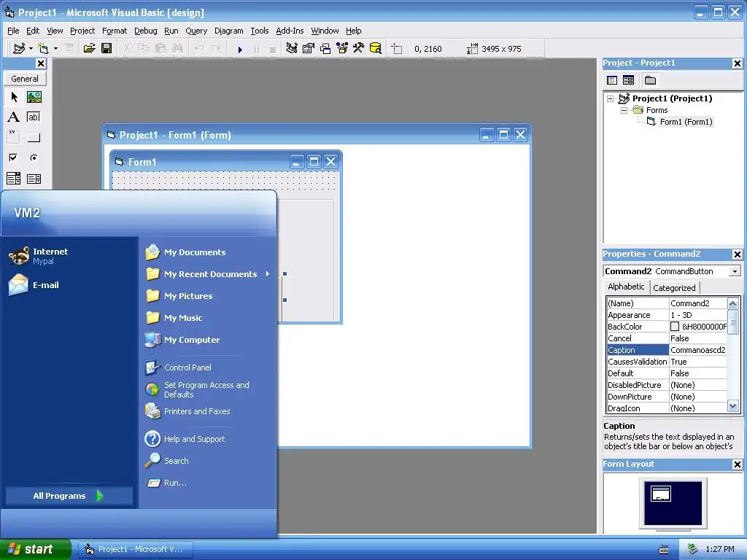The height and width of the screenshot is (560, 747).
Task: Select the Frame control in the toolbox
Action: pyautogui.click(x=14, y=137)
